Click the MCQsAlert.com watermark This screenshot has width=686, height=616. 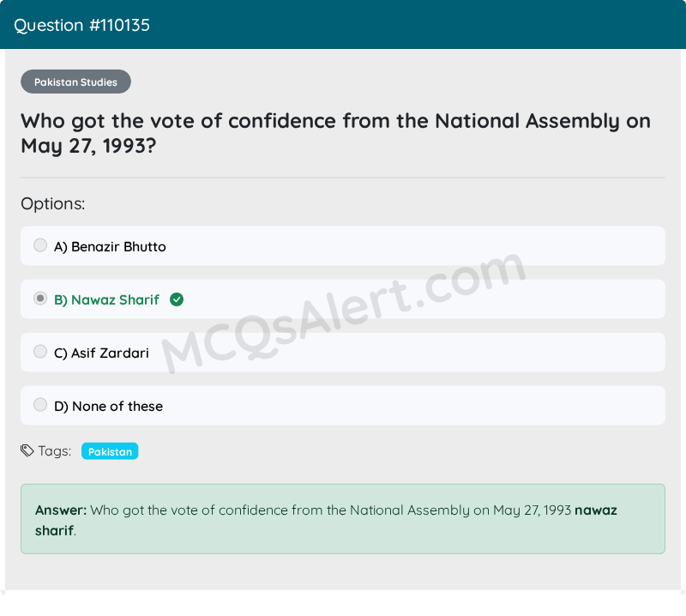344,312
